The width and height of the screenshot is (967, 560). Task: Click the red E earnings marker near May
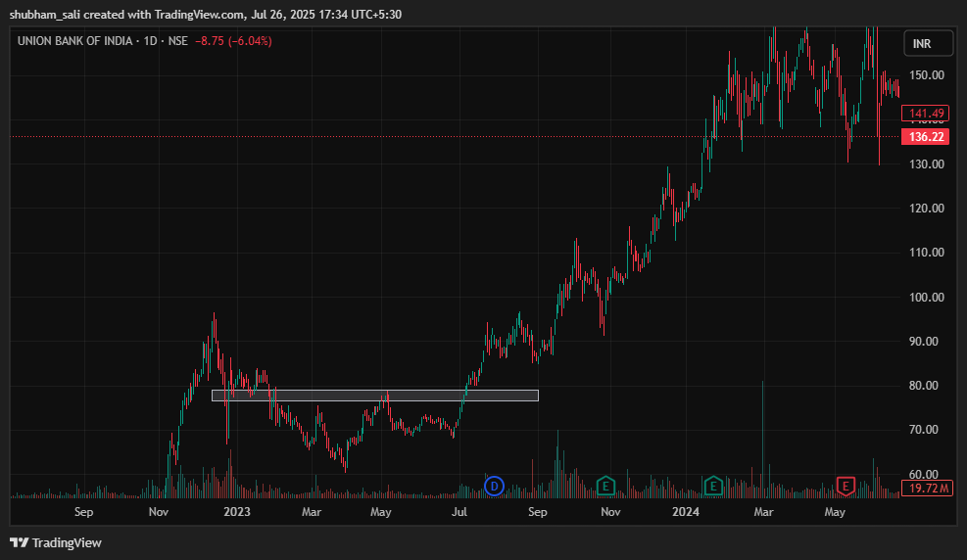tap(846, 486)
